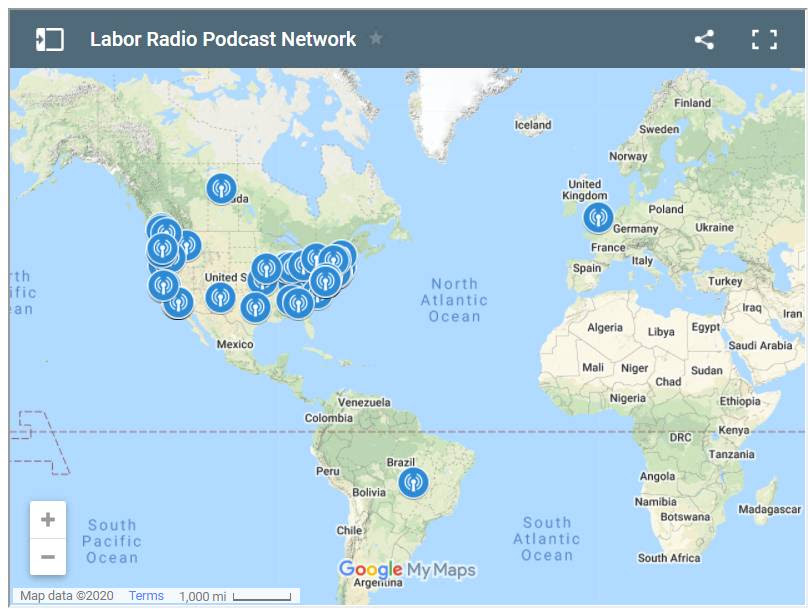Click the Libya label
Image resolution: width=808 pixels, height=609 pixels.
(x=661, y=332)
